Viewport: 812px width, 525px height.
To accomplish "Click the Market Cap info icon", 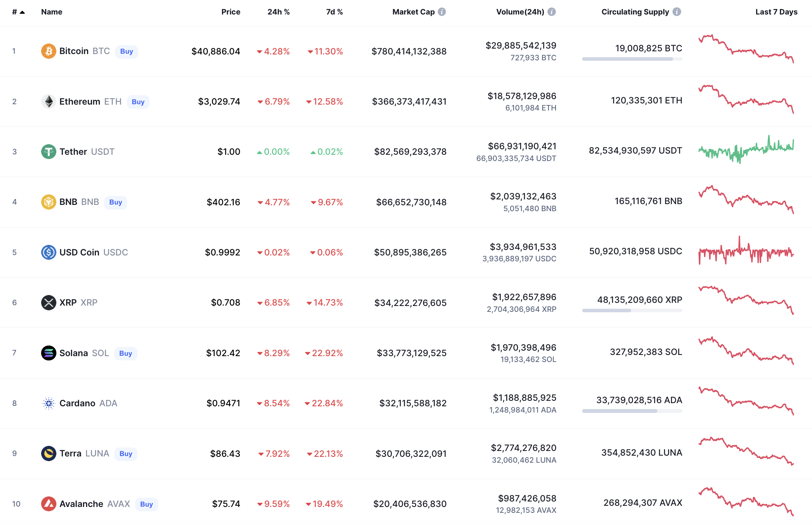I will click(442, 12).
